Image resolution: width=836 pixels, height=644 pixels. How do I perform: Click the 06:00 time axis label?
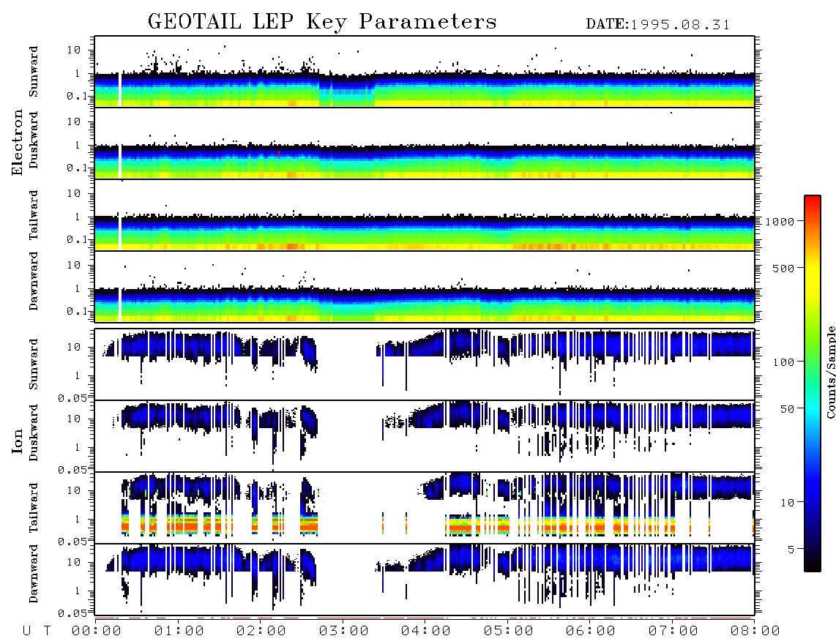coord(591,631)
